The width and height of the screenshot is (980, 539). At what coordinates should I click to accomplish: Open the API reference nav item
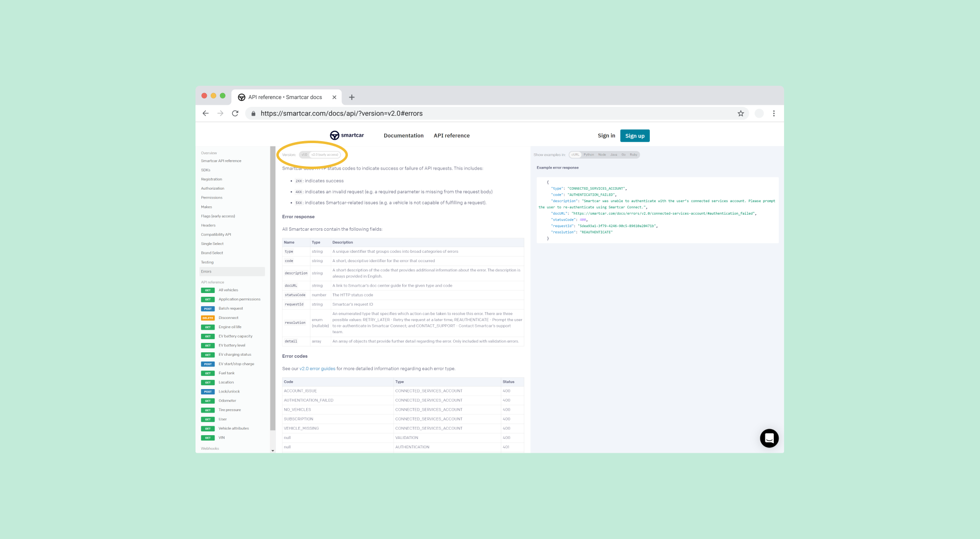(451, 136)
